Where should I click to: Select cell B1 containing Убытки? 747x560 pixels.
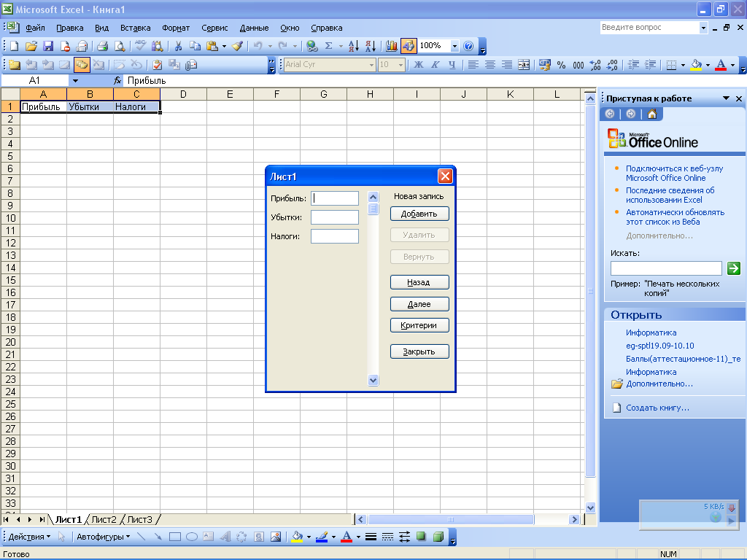(x=90, y=106)
